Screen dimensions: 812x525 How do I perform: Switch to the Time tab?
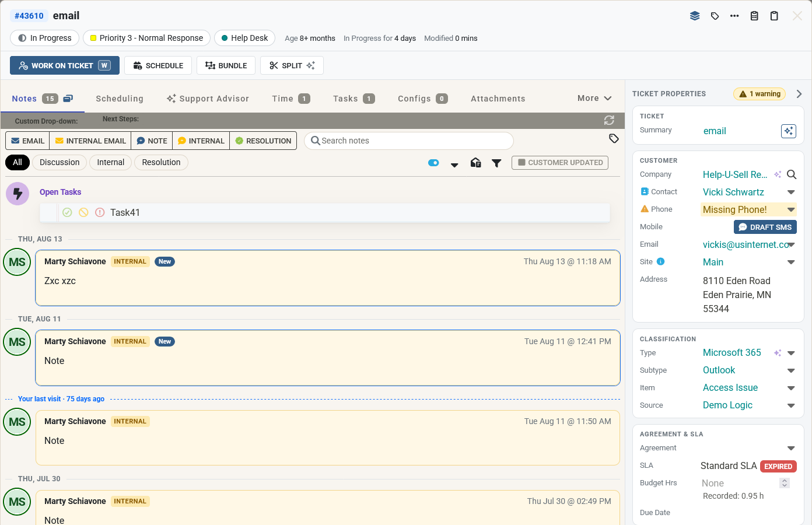(x=291, y=99)
